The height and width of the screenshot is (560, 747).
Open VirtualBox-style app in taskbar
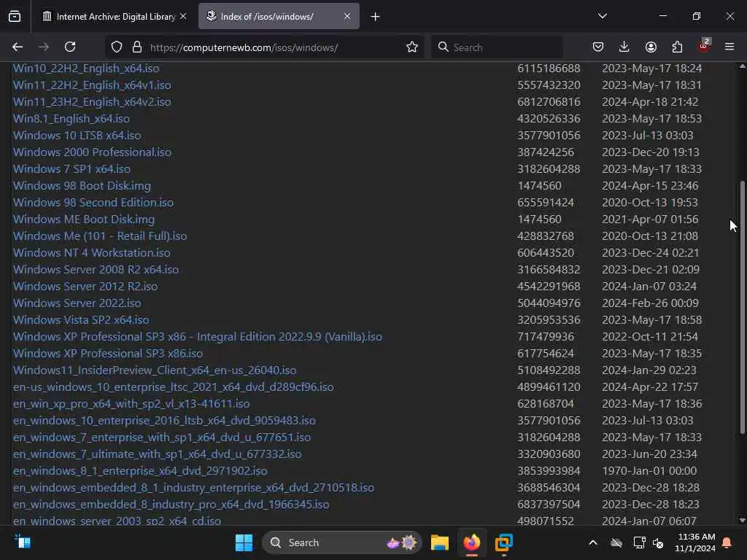pos(503,542)
